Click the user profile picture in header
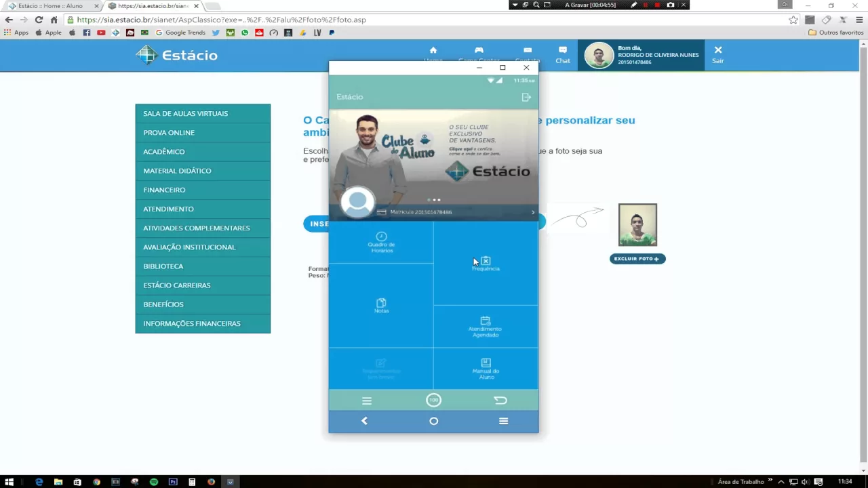This screenshot has width=868, height=488. 599,56
